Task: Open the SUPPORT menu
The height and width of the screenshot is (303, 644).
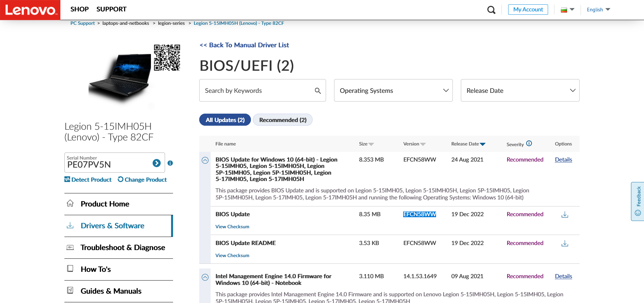Action: coord(111,9)
